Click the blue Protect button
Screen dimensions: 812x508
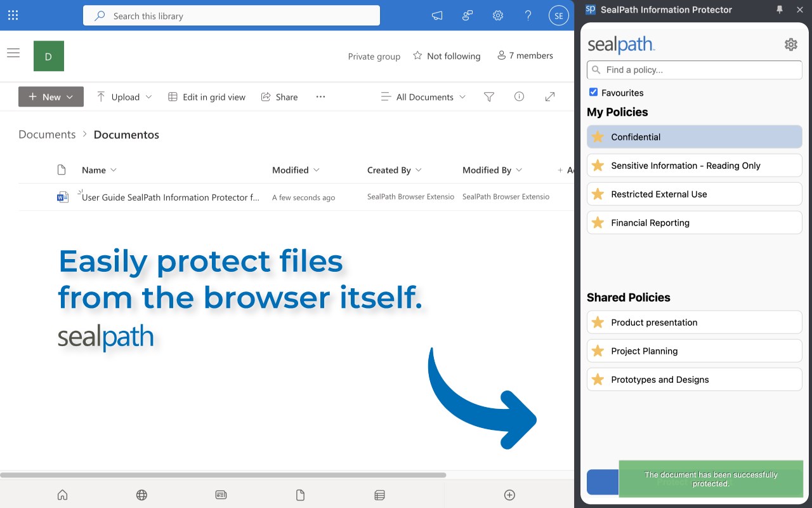pos(602,482)
